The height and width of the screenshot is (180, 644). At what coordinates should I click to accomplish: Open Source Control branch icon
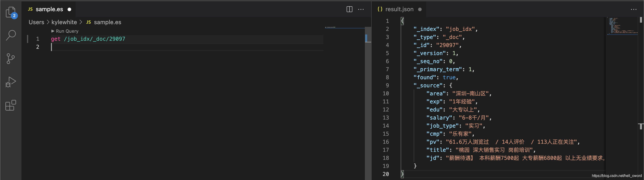tap(11, 59)
